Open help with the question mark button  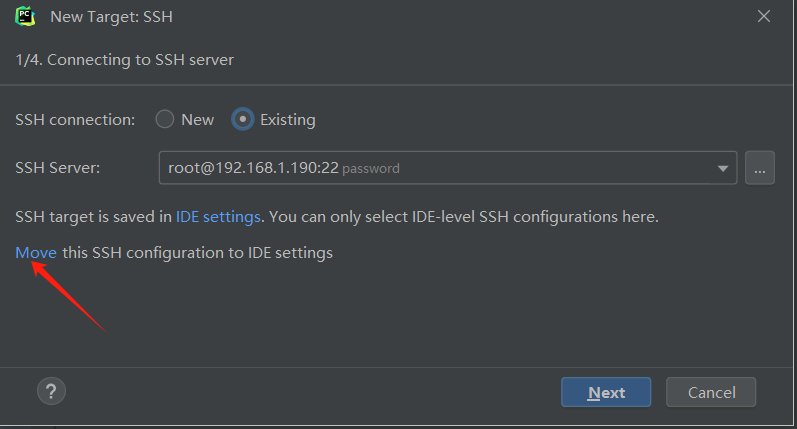click(51, 390)
